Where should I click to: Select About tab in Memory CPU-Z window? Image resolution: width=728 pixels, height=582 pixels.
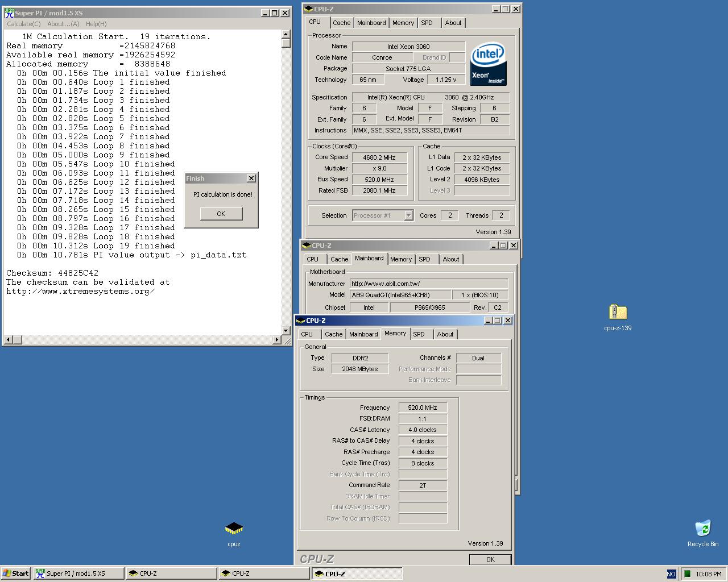[445, 334]
